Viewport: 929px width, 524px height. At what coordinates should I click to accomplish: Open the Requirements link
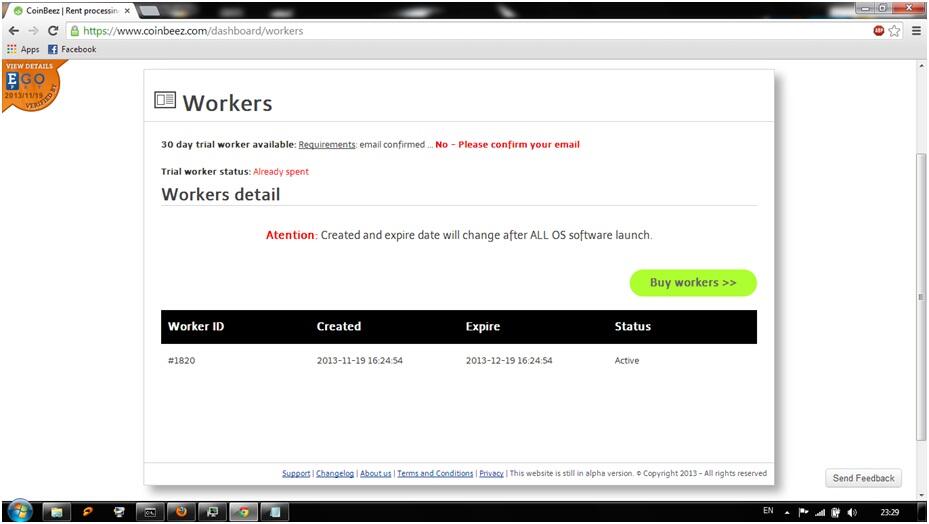[326, 145]
